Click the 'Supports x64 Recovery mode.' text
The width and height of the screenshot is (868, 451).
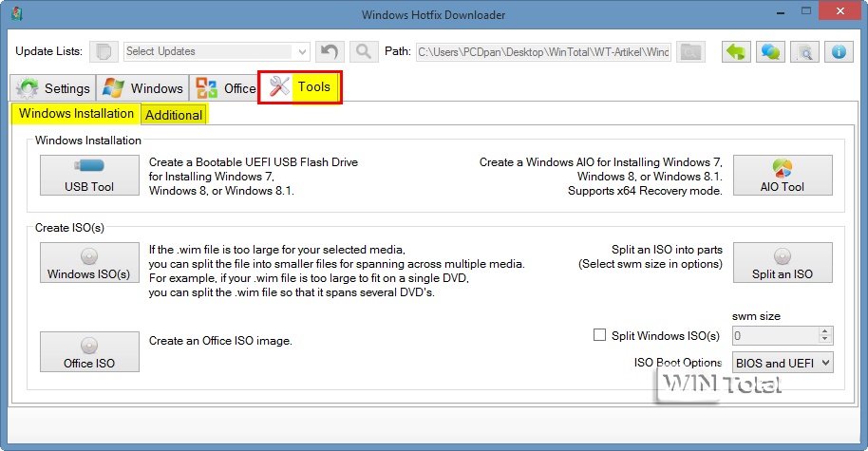click(x=646, y=191)
